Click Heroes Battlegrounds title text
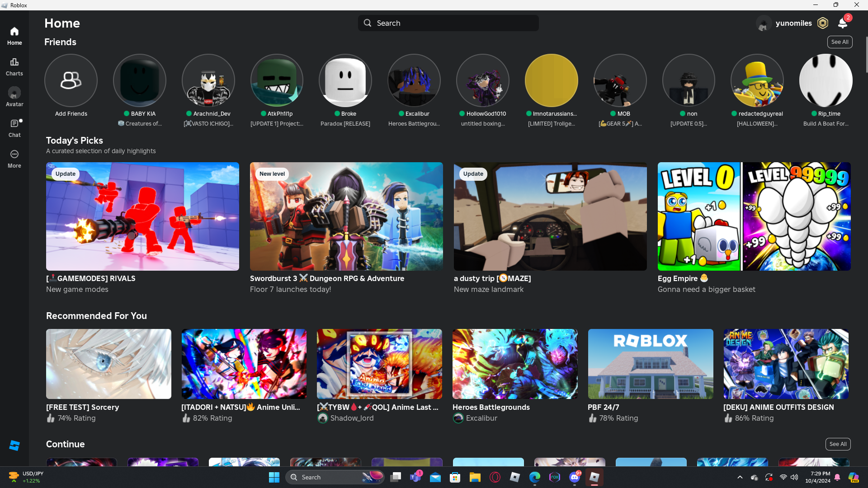Image resolution: width=868 pixels, height=488 pixels. point(491,407)
